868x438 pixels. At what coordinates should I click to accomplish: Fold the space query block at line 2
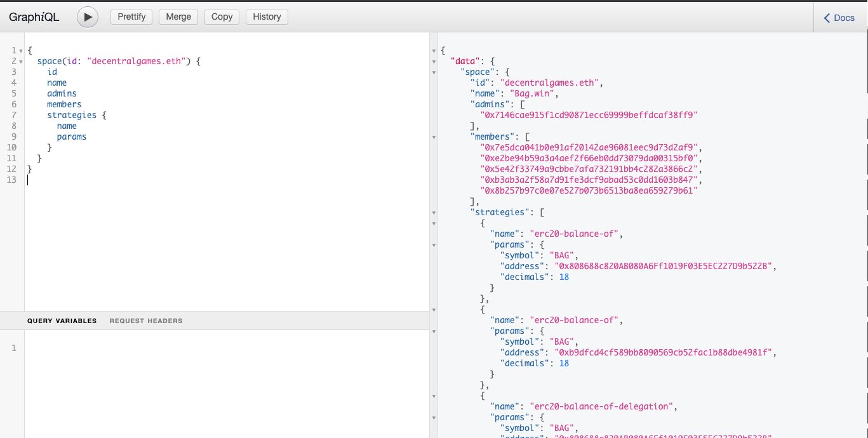click(21, 62)
